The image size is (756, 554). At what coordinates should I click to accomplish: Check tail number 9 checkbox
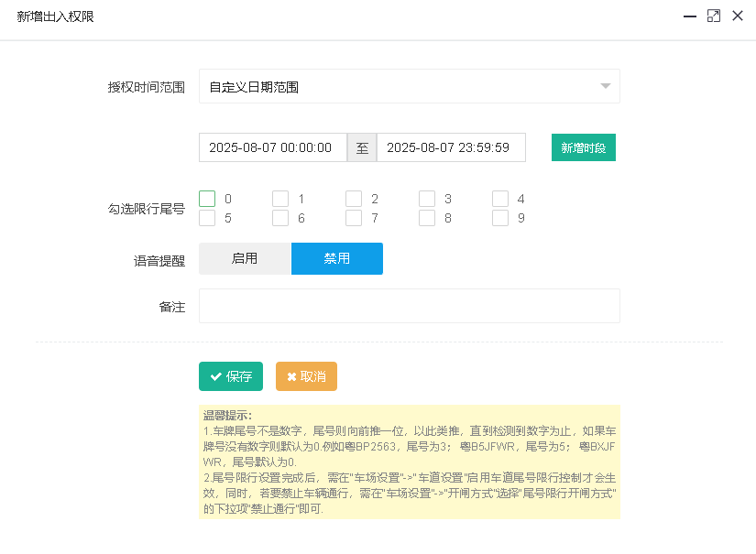[x=500, y=218]
